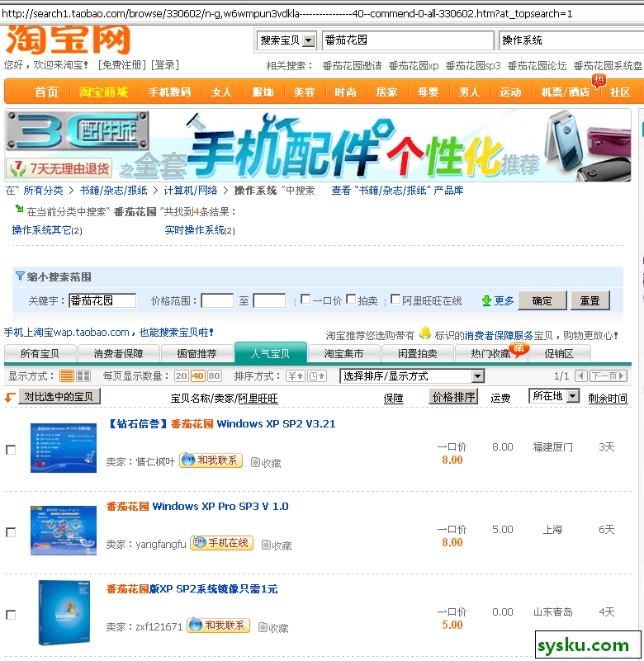Switch to 消费者保障 tab
This screenshot has width=644, height=661.
(x=119, y=354)
